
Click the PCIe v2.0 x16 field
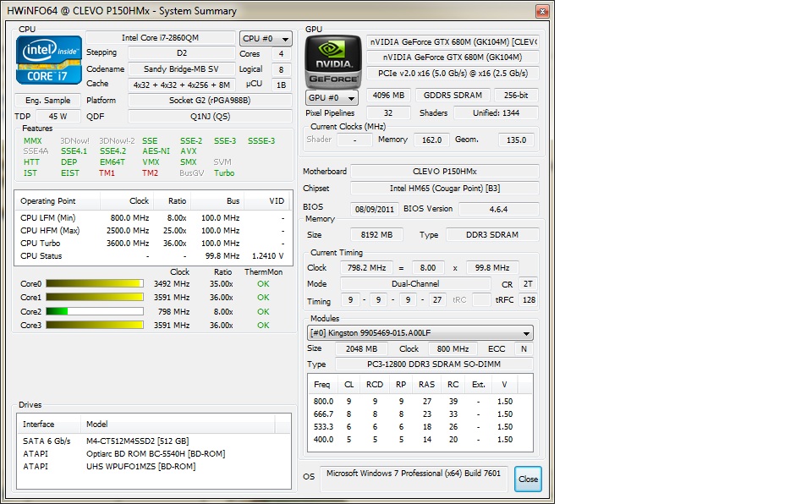pyautogui.click(x=453, y=73)
